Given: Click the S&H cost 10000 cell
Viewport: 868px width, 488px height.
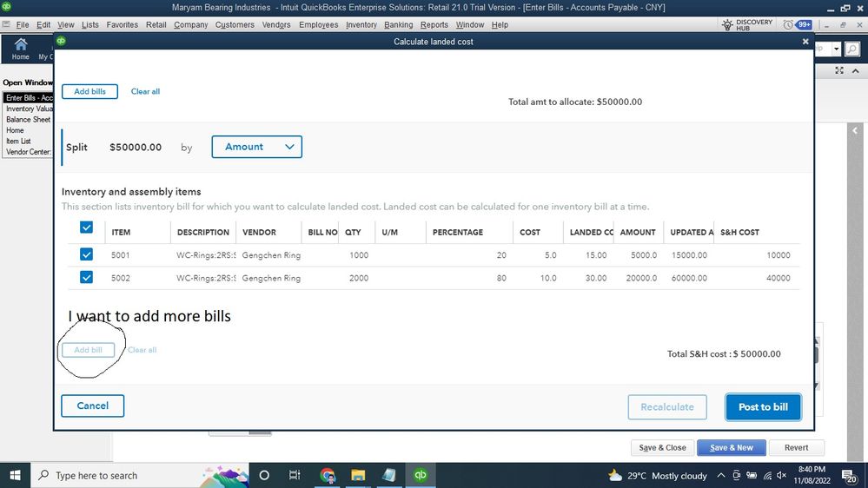Looking at the screenshot, I should pyautogui.click(x=778, y=255).
